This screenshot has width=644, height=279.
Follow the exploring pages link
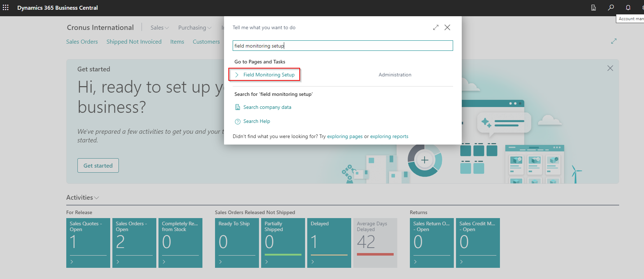(345, 136)
